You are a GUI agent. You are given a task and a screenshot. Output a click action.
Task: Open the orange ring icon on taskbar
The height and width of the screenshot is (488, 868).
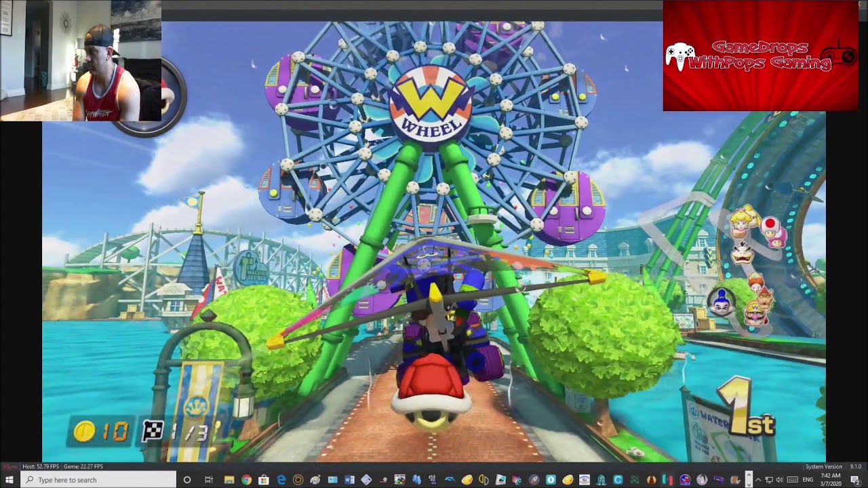[298, 480]
